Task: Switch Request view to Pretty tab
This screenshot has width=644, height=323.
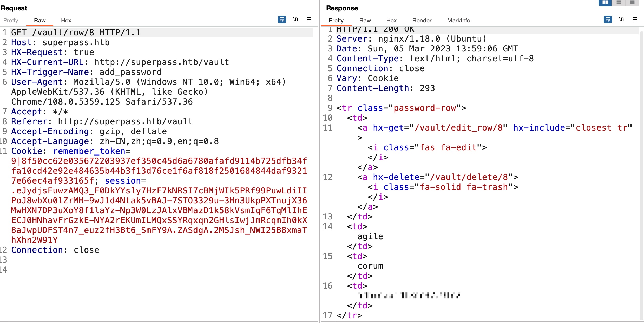Action: click(11, 20)
